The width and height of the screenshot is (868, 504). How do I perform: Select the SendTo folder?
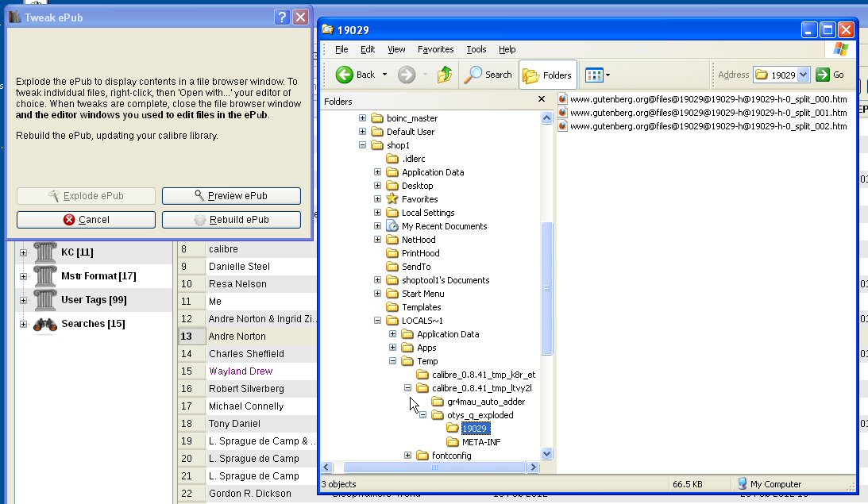click(408, 267)
